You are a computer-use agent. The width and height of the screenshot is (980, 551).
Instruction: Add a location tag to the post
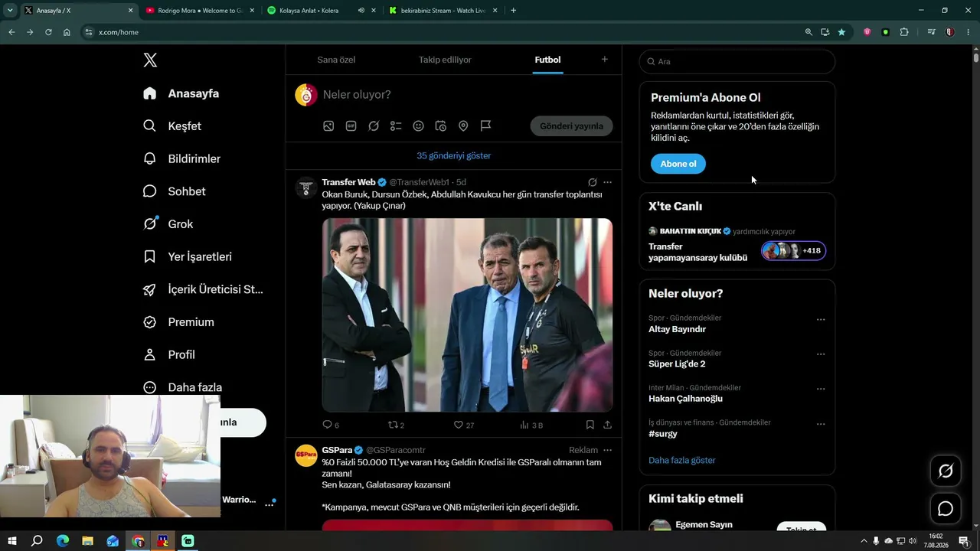click(x=463, y=126)
